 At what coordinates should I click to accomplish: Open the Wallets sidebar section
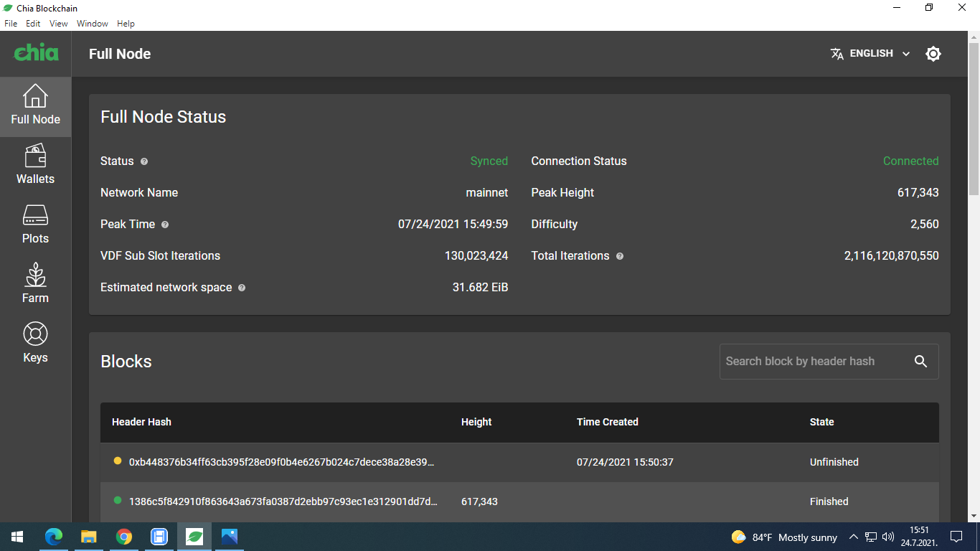pyautogui.click(x=35, y=166)
